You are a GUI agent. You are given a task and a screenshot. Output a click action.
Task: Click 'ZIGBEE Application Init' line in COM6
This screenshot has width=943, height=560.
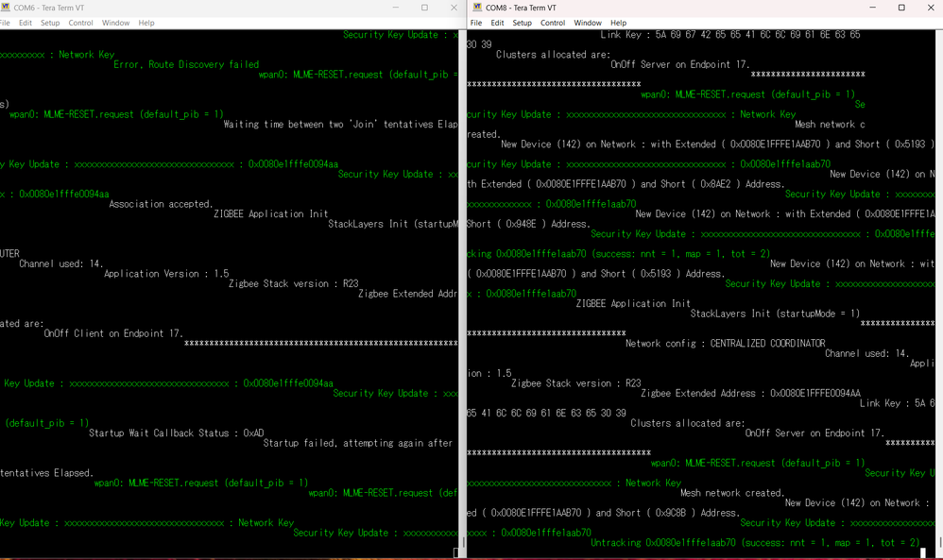[270, 214]
